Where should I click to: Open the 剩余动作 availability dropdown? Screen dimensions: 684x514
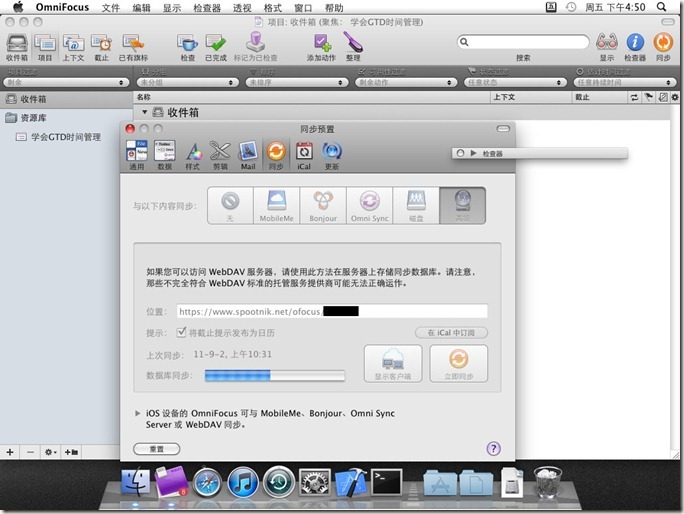pos(406,82)
